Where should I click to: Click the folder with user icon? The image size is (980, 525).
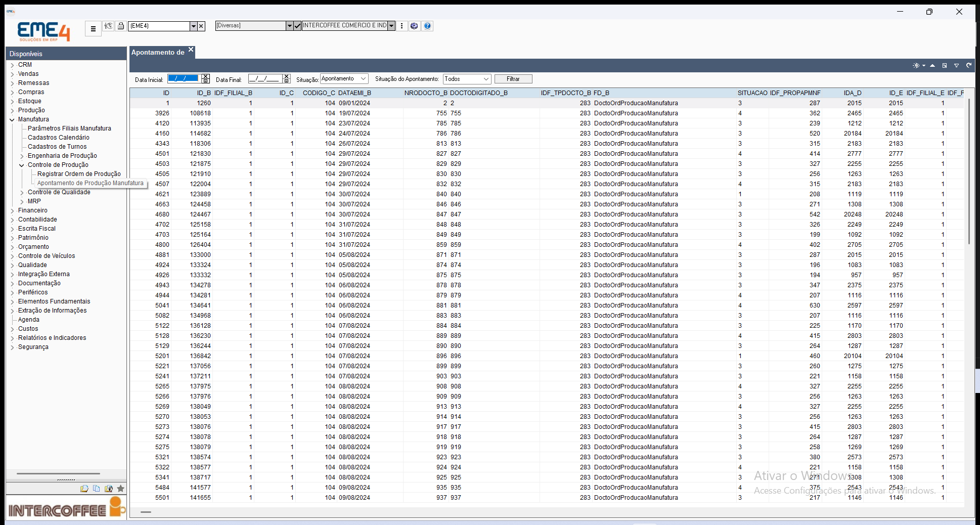point(108,489)
